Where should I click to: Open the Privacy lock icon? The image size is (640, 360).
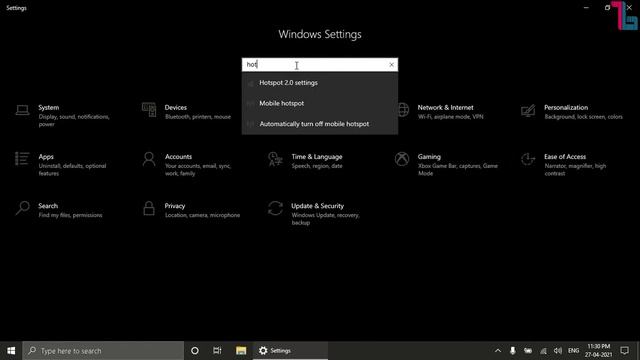click(x=149, y=208)
